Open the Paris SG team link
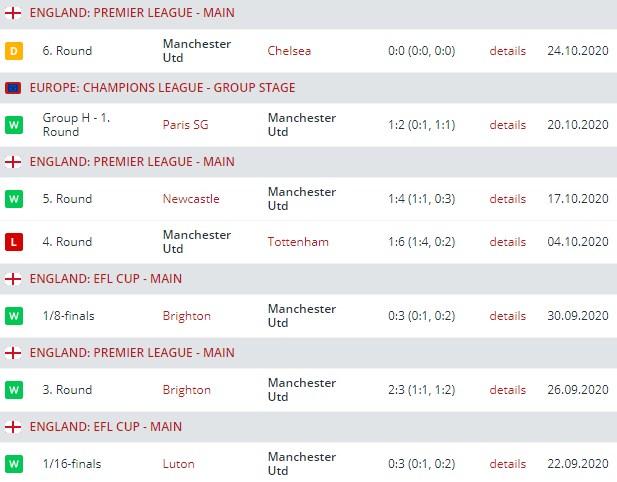Viewport: 617px width, 482px height. (x=185, y=125)
